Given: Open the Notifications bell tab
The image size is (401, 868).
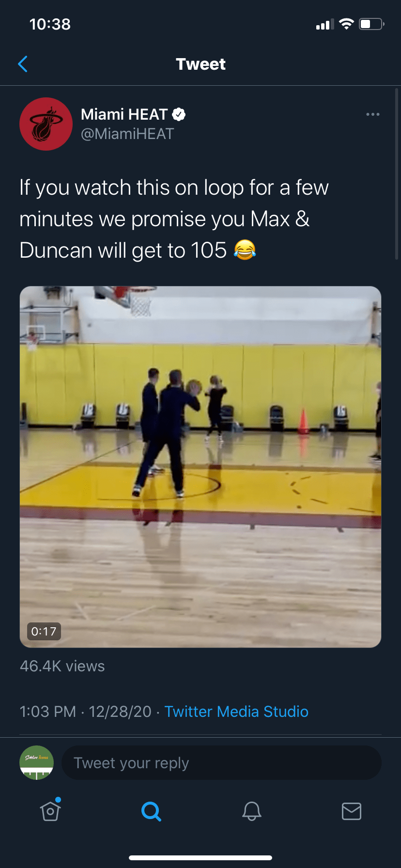Looking at the screenshot, I should click(x=252, y=811).
